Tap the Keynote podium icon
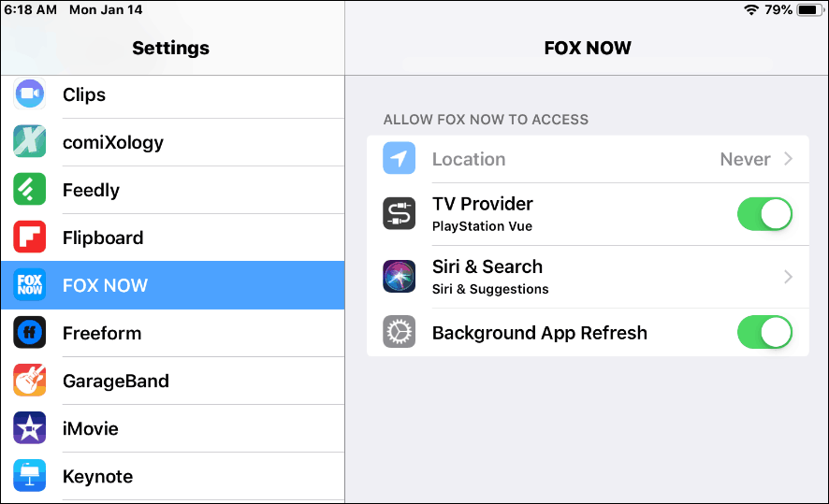Image resolution: width=829 pixels, height=504 pixels. click(x=30, y=475)
